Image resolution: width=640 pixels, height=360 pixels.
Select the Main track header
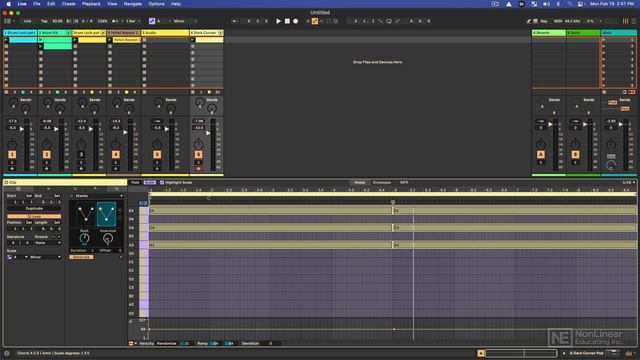coord(618,33)
